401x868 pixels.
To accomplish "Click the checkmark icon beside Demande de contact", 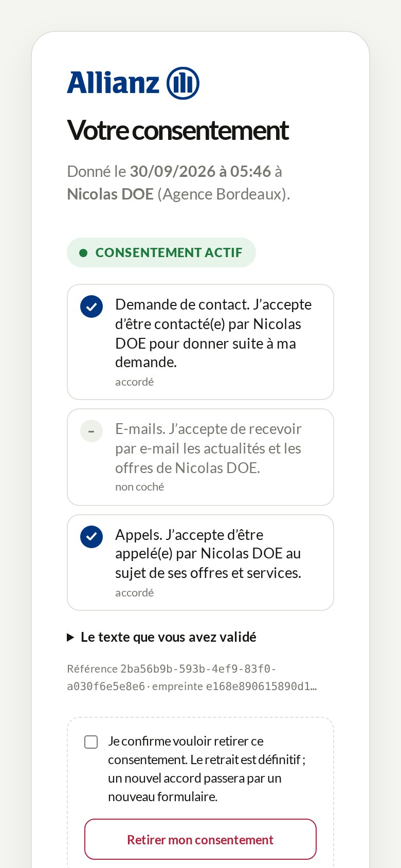I will pyautogui.click(x=92, y=306).
